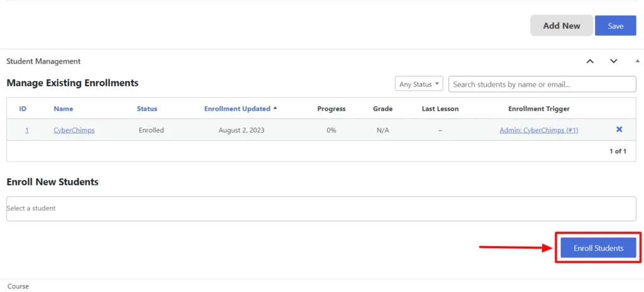Click the Grade column header
The image size is (644, 292).
point(382,109)
